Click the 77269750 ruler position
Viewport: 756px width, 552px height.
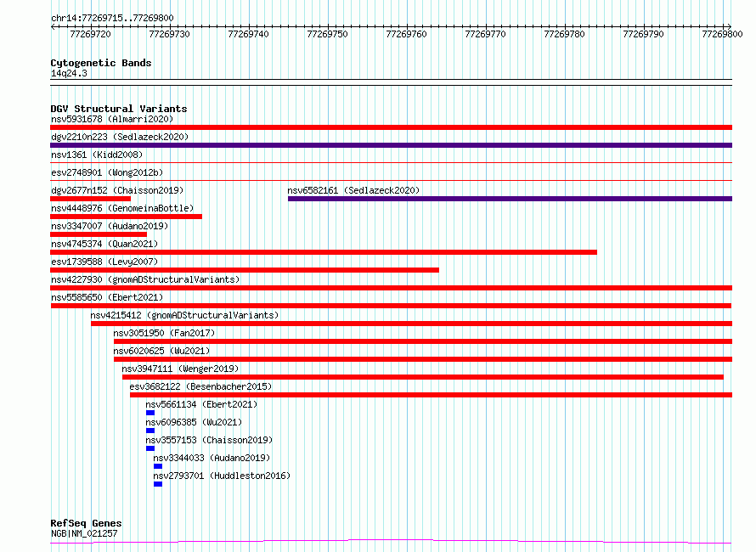[327, 34]
